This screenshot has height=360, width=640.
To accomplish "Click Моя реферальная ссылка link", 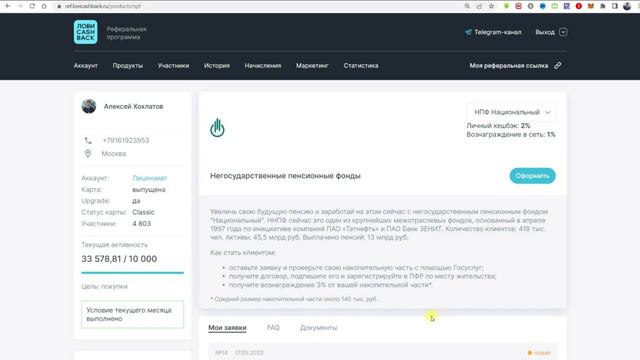I will pyautogui.click(x=509, y=66).
